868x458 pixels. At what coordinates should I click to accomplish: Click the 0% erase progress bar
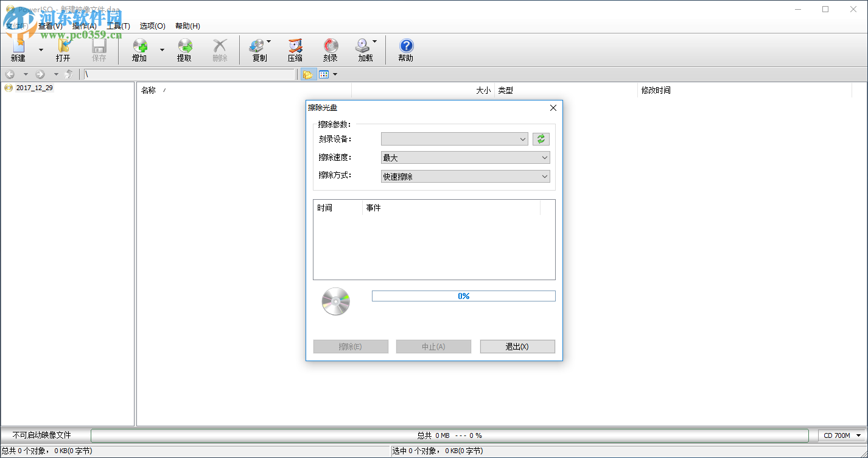point(464,296)
